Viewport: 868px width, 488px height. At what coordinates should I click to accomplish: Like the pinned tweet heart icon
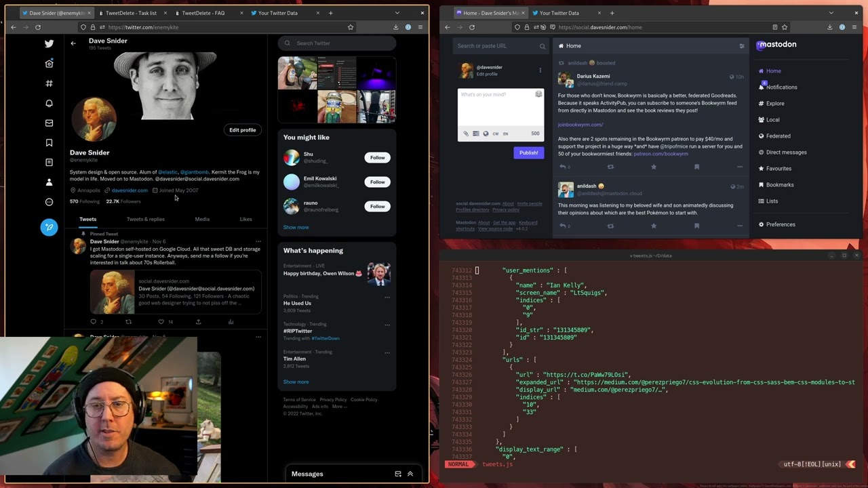click(161, 321)
